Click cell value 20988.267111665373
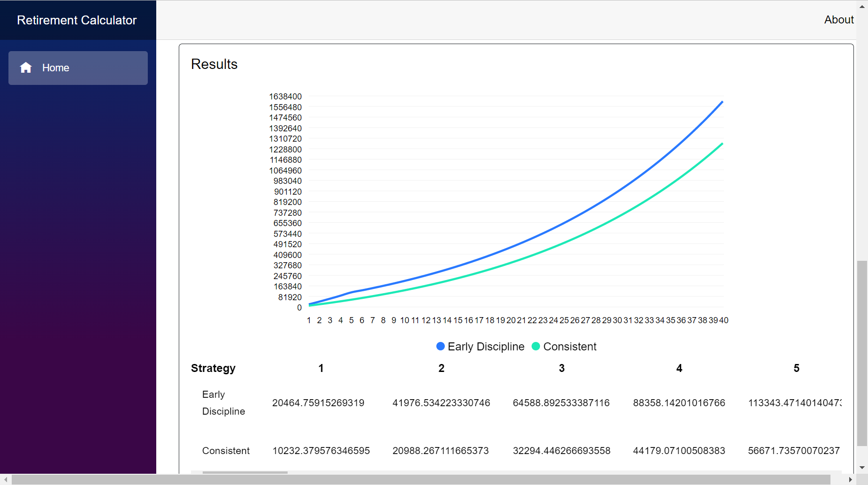The image size is (868, 485). tap(441, 451)
